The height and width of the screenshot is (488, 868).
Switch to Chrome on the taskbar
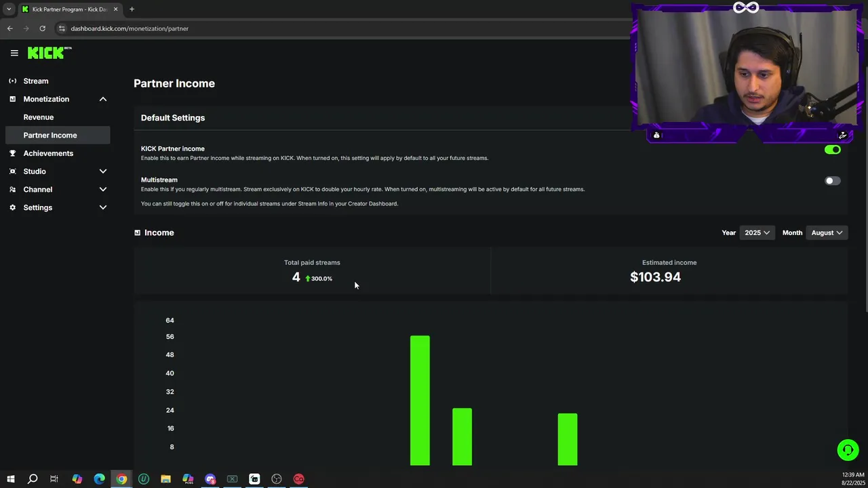point(121,479)
